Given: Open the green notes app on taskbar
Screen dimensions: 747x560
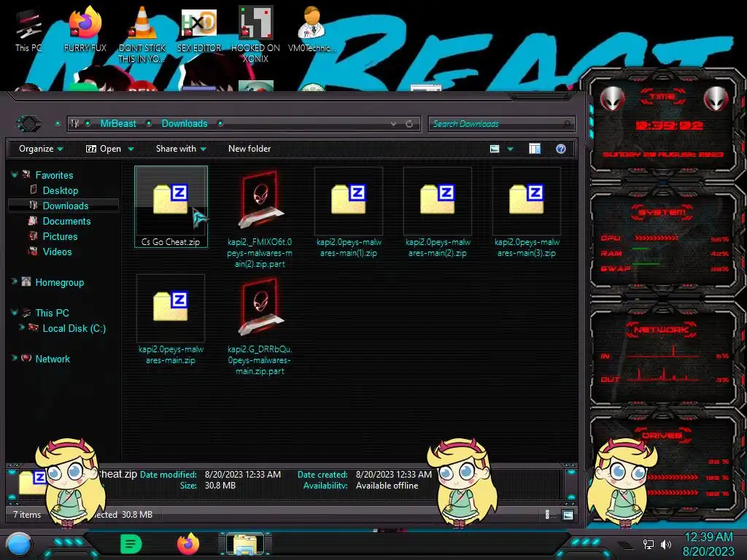Looking at the screenshot, I should point(131,544).
